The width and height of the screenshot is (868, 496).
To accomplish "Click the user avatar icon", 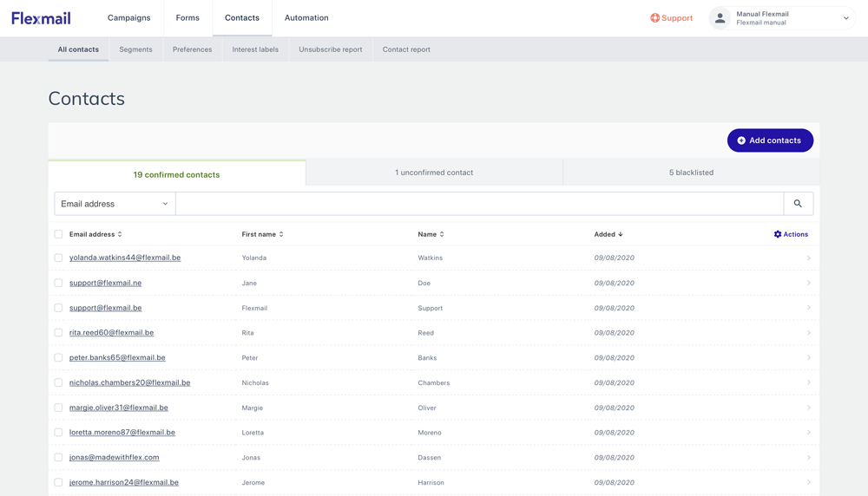I will click(720, 18).
